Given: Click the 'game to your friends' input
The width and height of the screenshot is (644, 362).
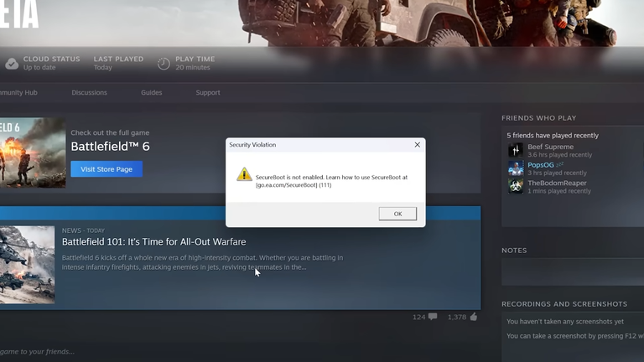Looking at the screenshot, I should (x=37, y=352).
